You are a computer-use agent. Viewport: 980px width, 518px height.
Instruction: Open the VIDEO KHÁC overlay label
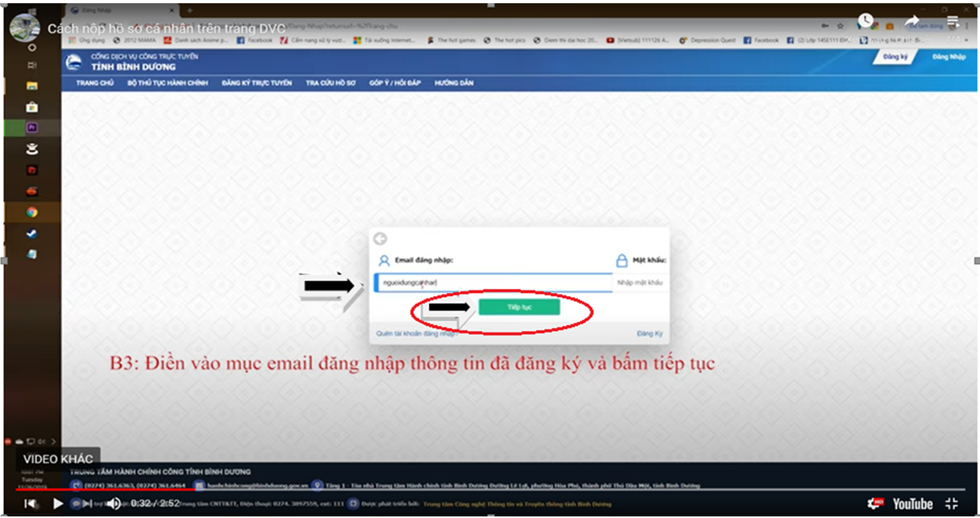(x=58, y=459)
